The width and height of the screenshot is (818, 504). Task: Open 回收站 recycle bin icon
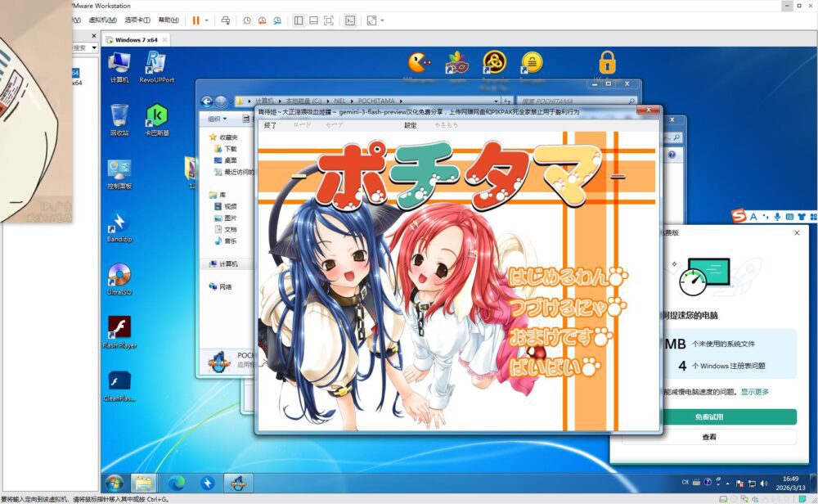tap(119, 120)
